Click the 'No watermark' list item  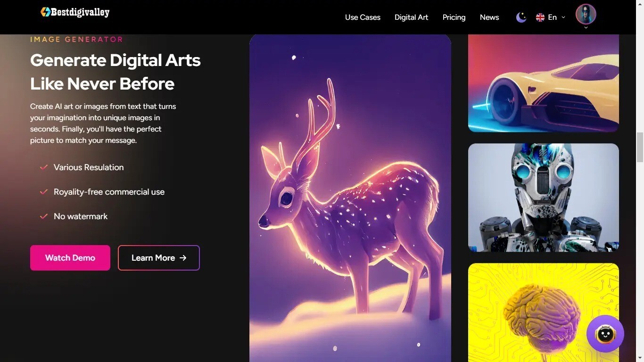coord(81,216)
